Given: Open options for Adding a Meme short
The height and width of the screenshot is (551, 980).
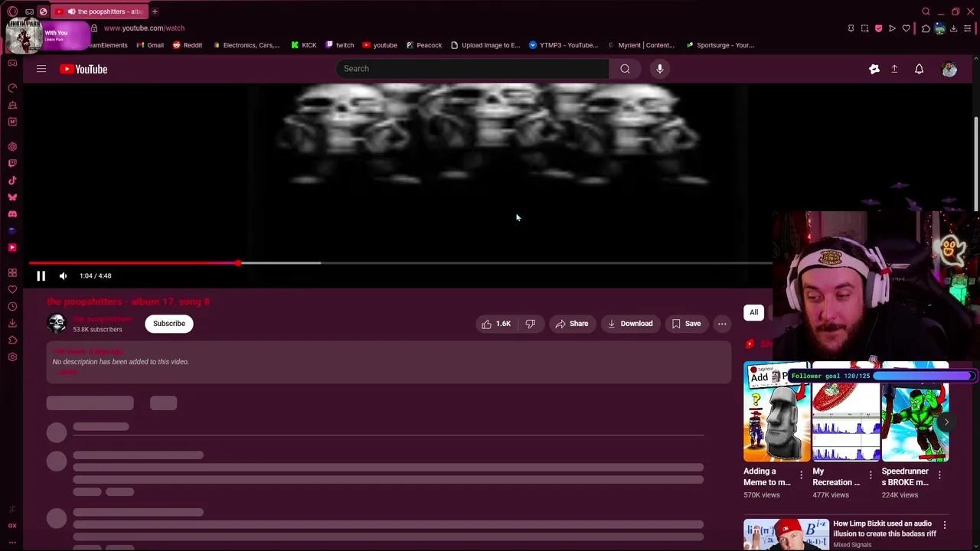Looking at the screenshot, I should click(801, 475).
